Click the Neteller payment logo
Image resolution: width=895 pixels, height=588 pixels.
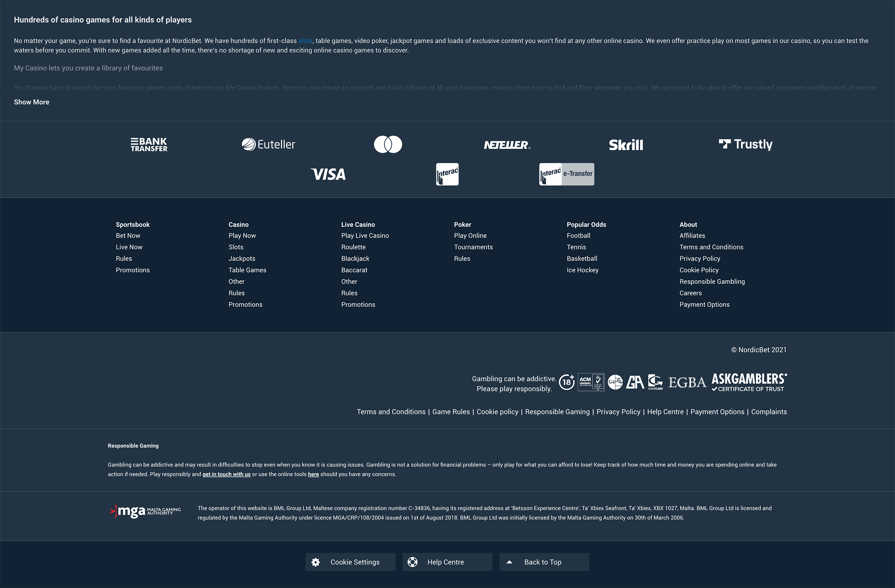(507, 145)
